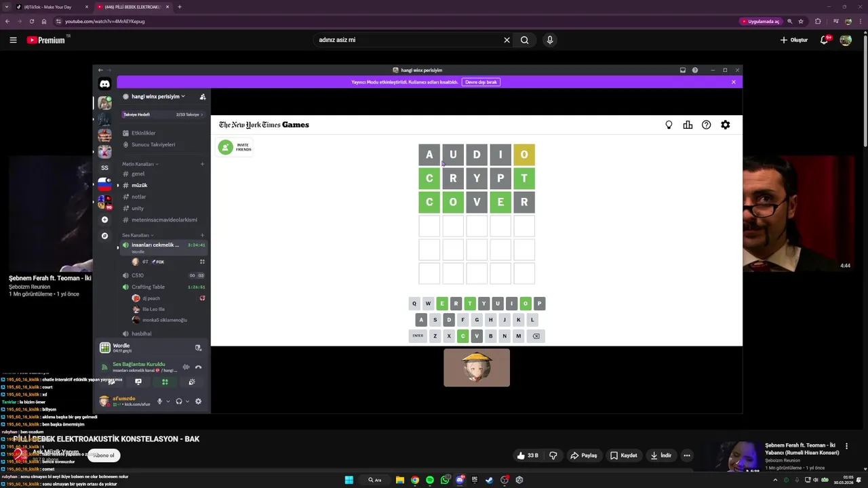Click the Takviye Hedefi boost goal bar
Screen dimensions: 868x488
point(163,115)
